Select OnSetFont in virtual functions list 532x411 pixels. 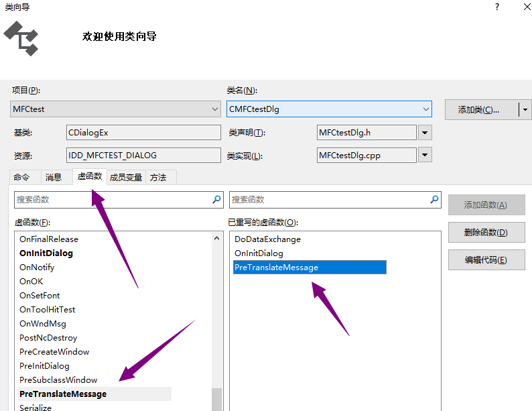(40, 296)
